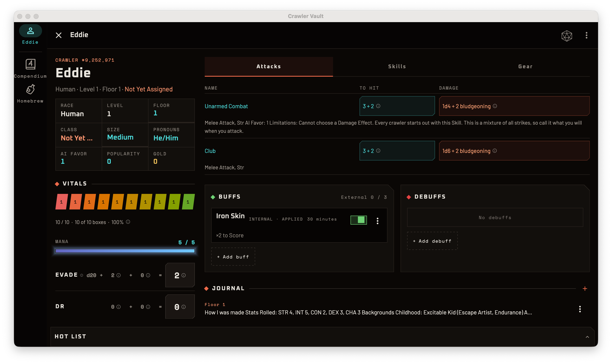Add a new journal entry with plus icon

pos(585,288)
